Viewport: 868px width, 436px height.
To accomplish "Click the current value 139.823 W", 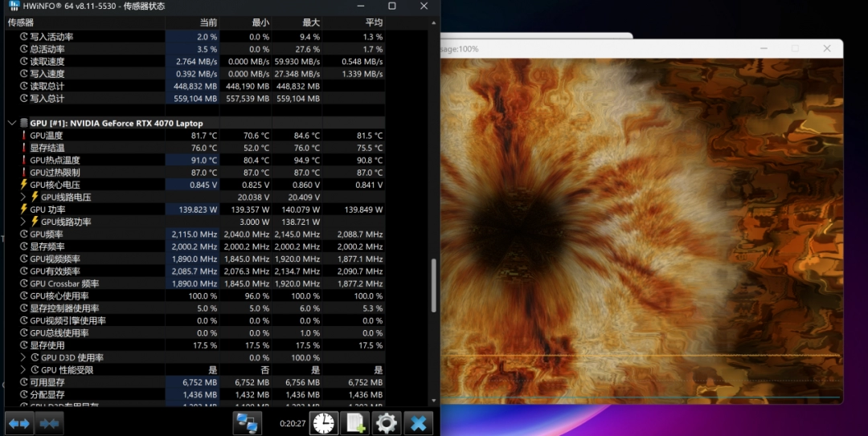I will [198, 209].
